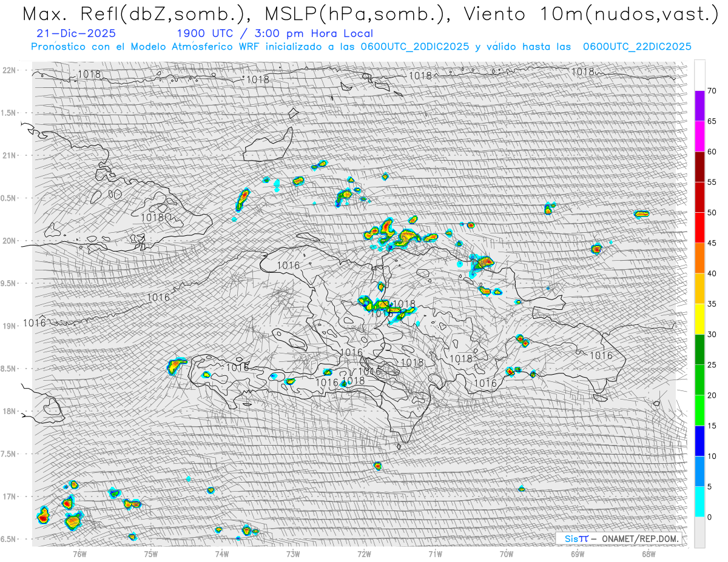
Task: Click the purple 65–70 dBZ colorbar segment
Action: [699, 106]
